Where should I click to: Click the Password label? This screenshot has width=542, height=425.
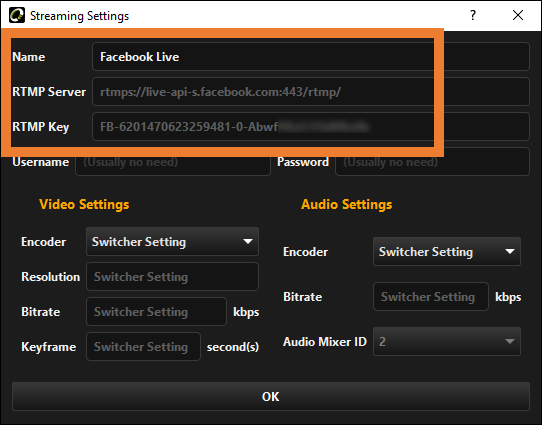coord(303,162)
